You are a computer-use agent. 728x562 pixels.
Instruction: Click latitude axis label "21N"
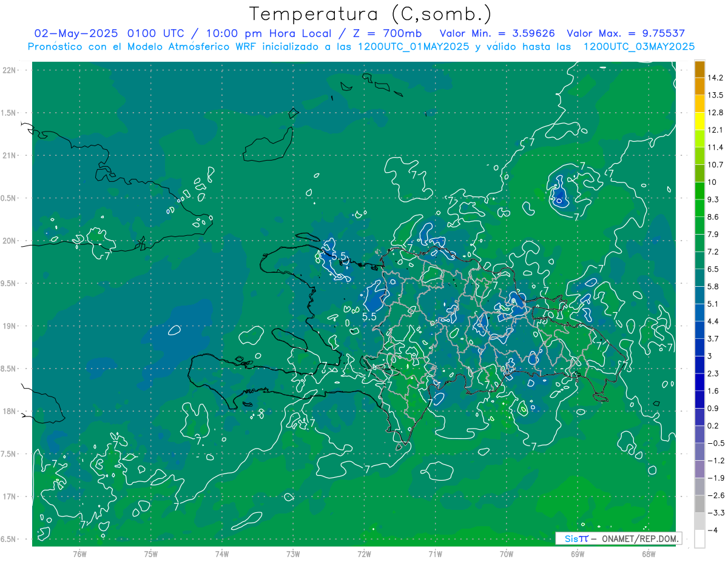pos(10,156)
